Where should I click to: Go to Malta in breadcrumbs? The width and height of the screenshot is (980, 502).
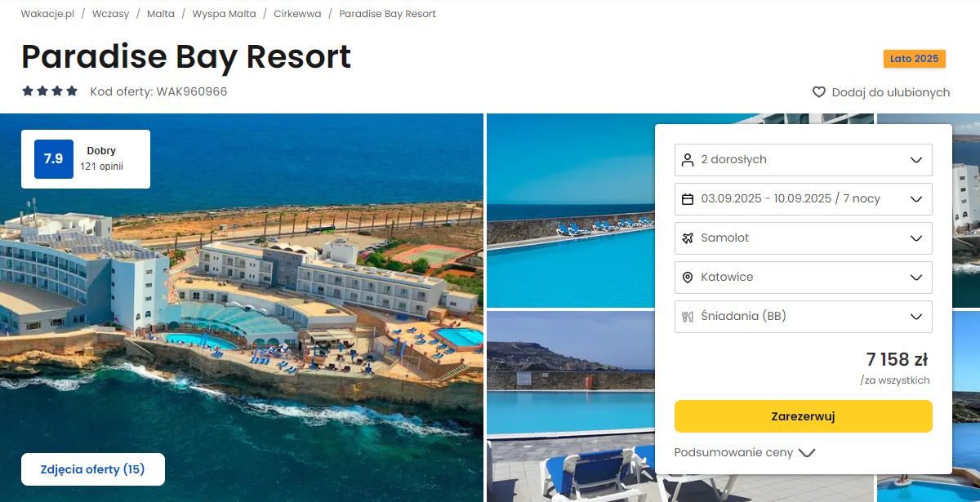pyautogui.click(x=161, y=14)
